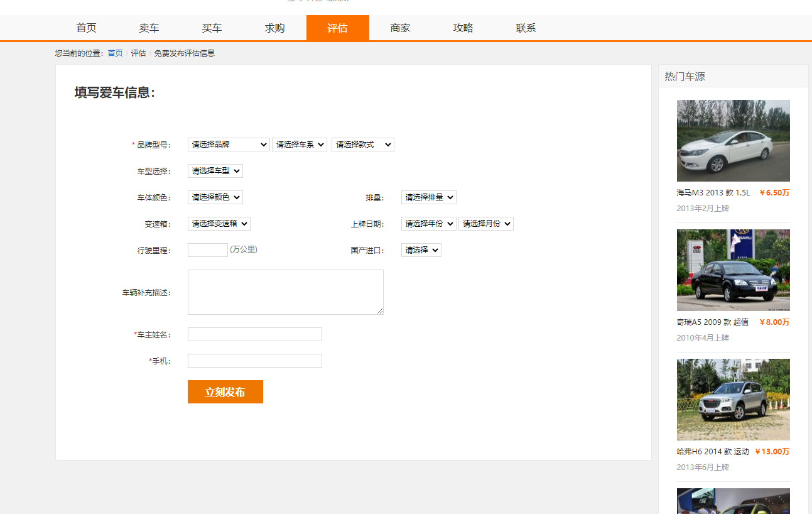Click the 哈弗H6 car thumbnail
The image size is (812, 514).
[x=733, y=400]
